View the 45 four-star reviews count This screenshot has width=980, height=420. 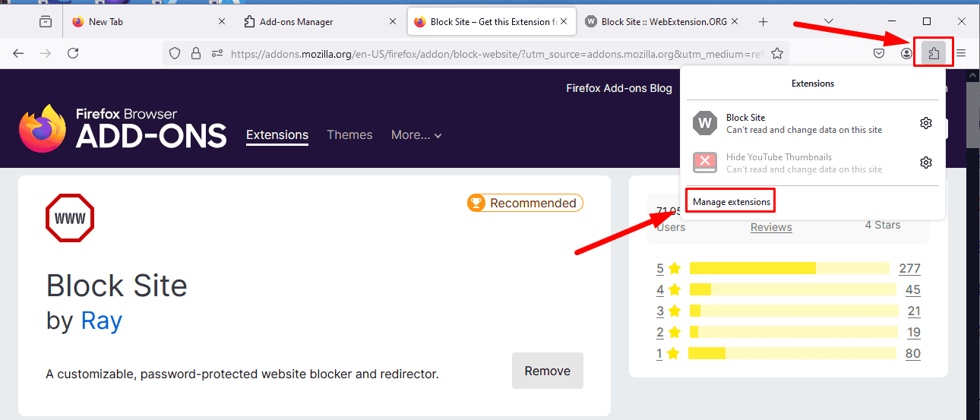coord(913,289)
